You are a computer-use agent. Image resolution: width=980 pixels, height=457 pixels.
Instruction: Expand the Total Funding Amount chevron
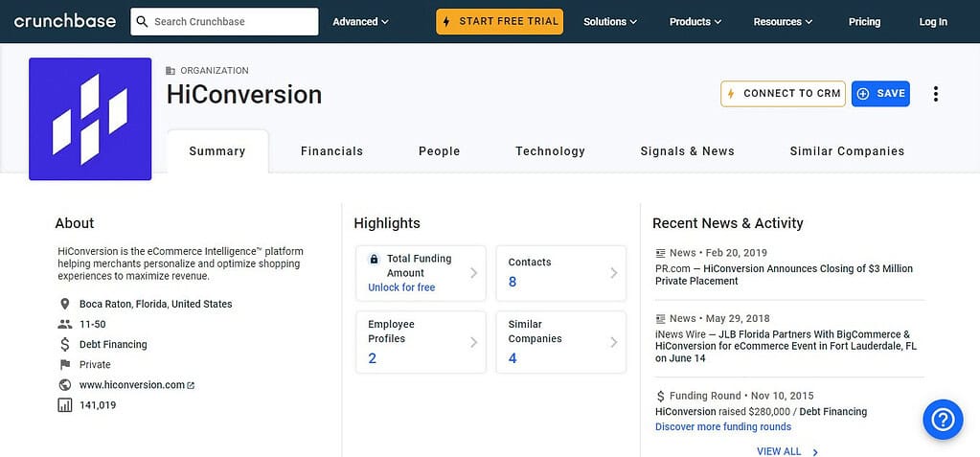click(474, 273)
